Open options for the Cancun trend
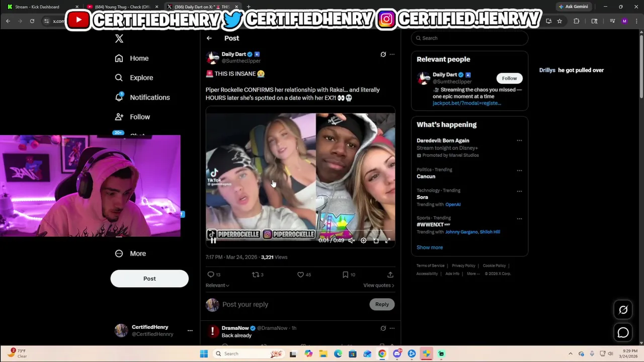The image size is (644, 362). tap(519, 170)
